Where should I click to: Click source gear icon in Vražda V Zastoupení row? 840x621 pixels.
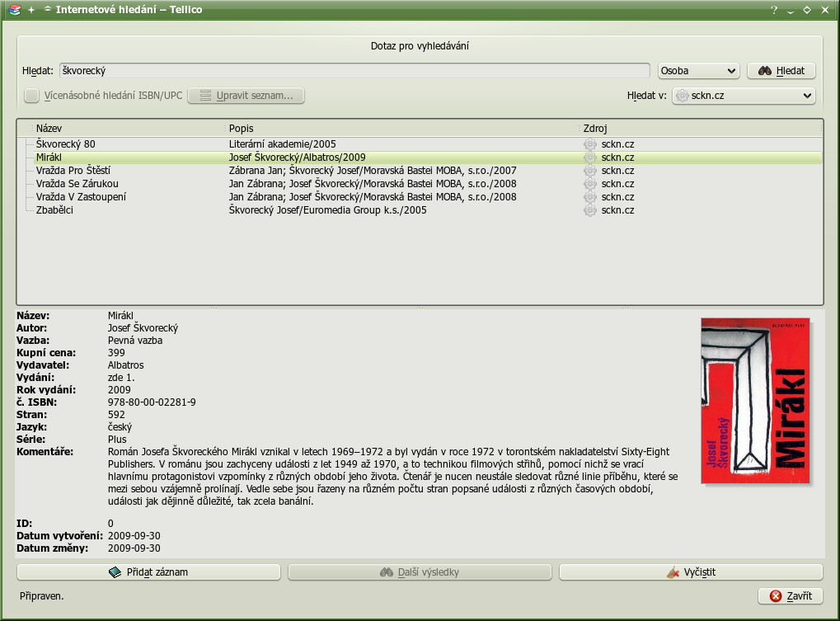click(590, 197)
